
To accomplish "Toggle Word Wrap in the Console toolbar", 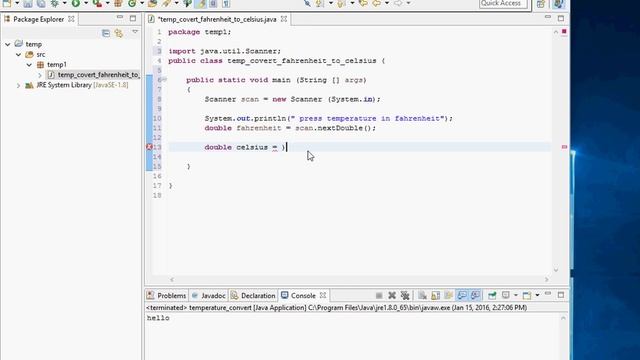I will (x=449, y=295).
